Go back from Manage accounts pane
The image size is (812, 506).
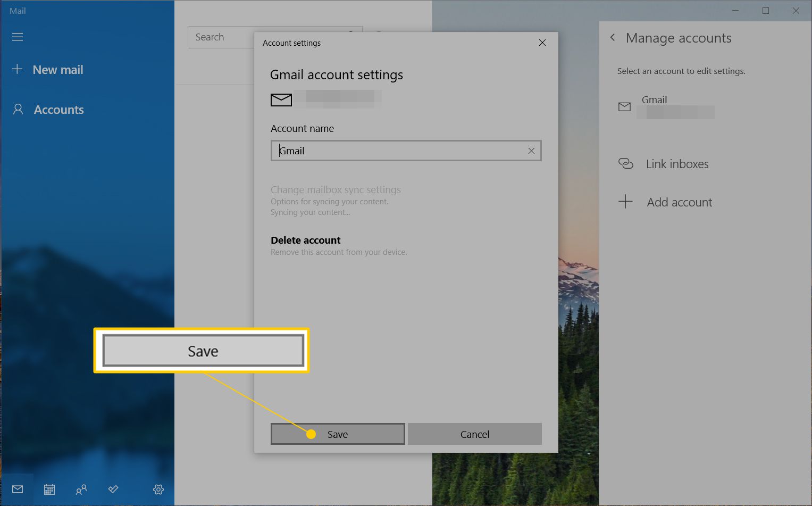(x=613, y=37)
